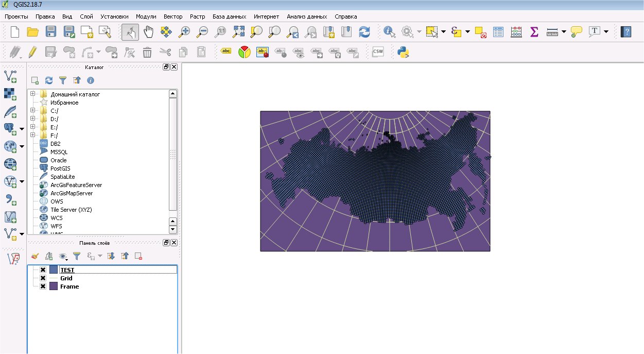Uncheck the Grid layer checkbox
644x354 pixels.
click(43, 278)
